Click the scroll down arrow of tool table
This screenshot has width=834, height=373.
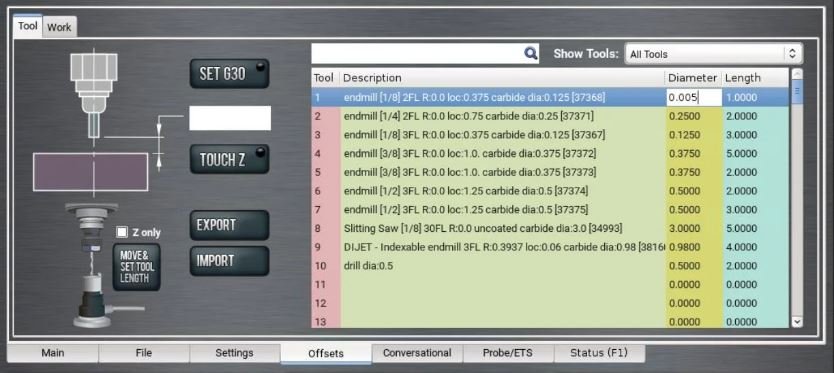(x=797, y=321)
